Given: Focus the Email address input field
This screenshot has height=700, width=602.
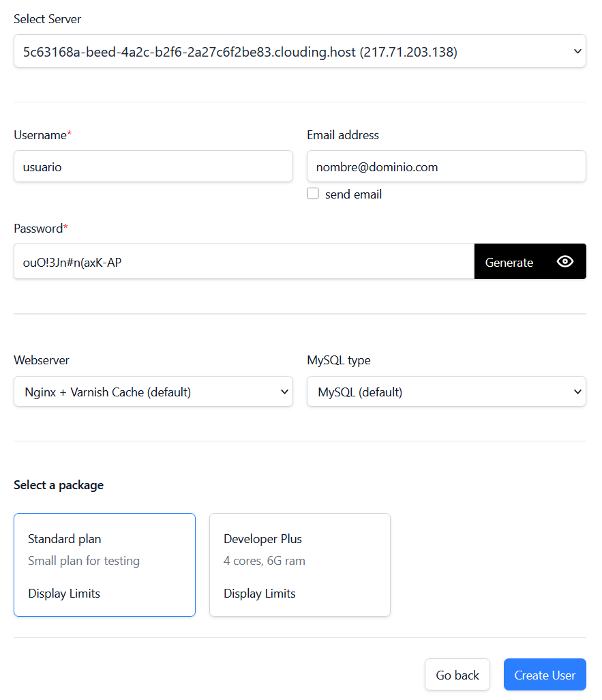Looking at the screenshot, I should point(446,166).
